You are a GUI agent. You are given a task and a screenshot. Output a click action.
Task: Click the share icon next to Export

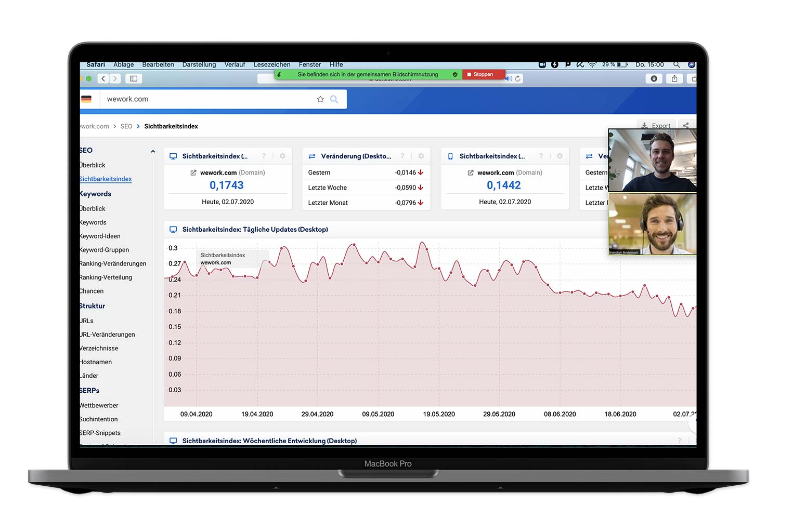(x=686, y=126)
